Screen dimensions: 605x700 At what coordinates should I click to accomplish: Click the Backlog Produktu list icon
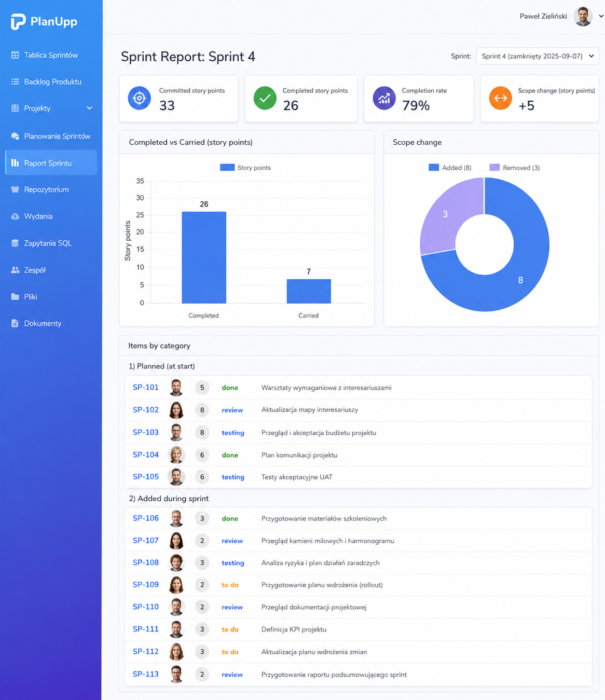(x=15, y=81)
